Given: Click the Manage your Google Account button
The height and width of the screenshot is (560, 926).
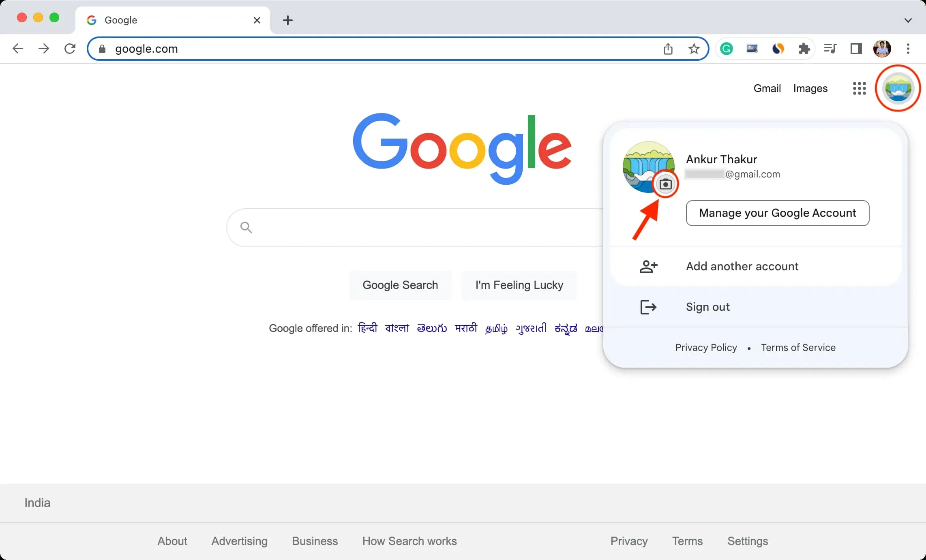Looking at the screenshot, I should (x=778, y=212).
